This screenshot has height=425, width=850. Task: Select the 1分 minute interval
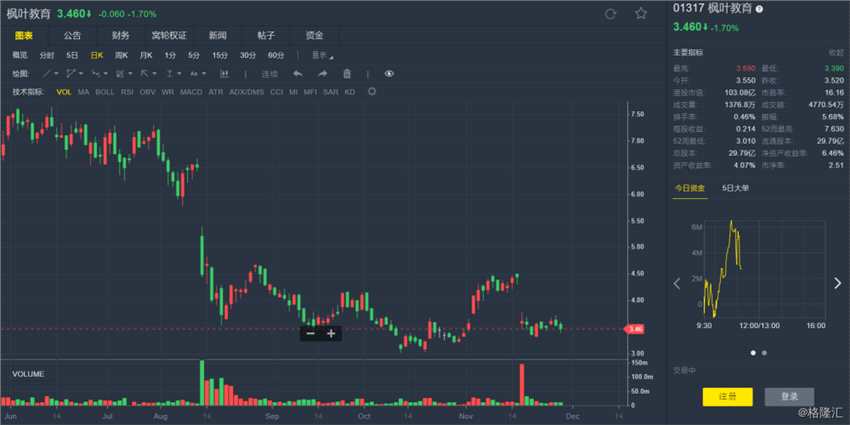point(170,55)
